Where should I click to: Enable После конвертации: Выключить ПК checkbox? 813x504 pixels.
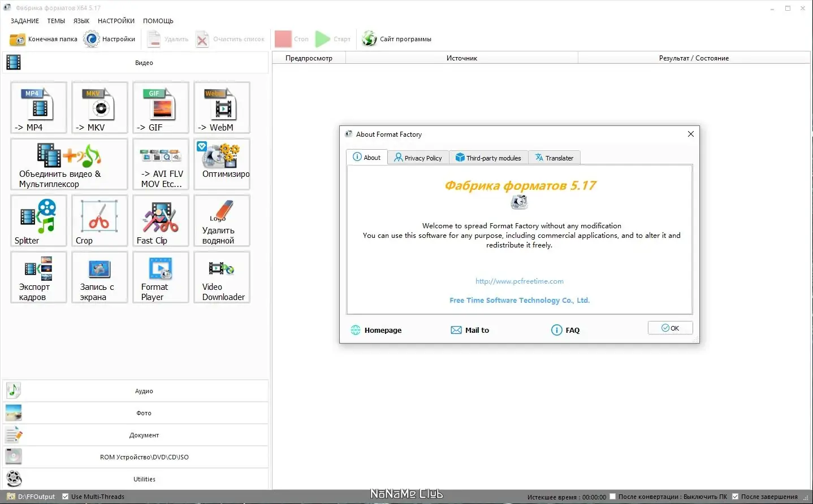coord(612,497)
